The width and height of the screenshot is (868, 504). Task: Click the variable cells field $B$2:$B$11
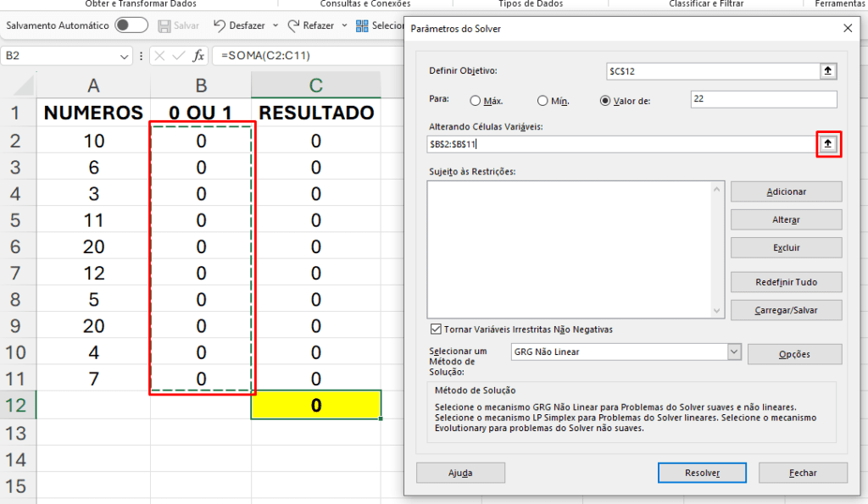[x=621, y=144]
